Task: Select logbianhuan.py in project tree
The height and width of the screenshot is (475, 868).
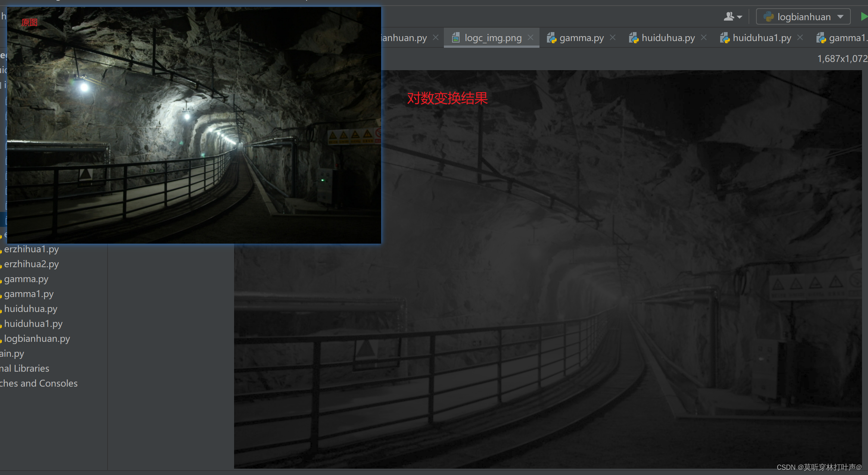Action: tap(37, 338)
